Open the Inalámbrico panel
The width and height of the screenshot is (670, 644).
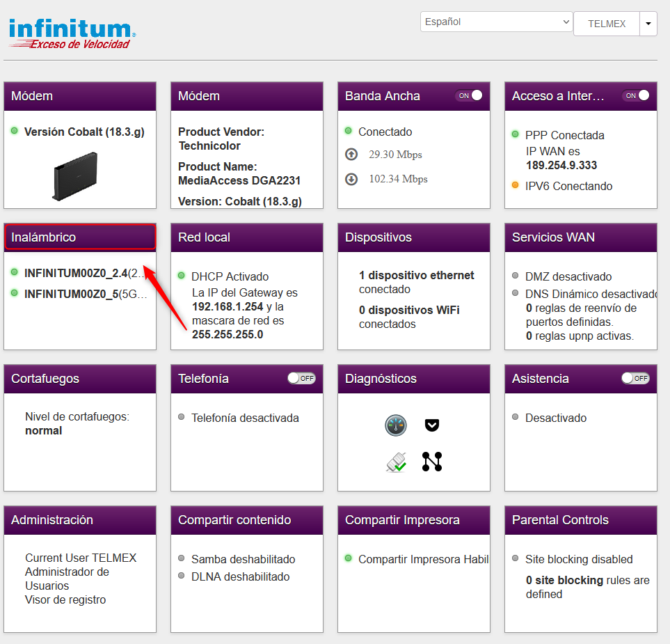pyautogui.click(x=79, y=237)
